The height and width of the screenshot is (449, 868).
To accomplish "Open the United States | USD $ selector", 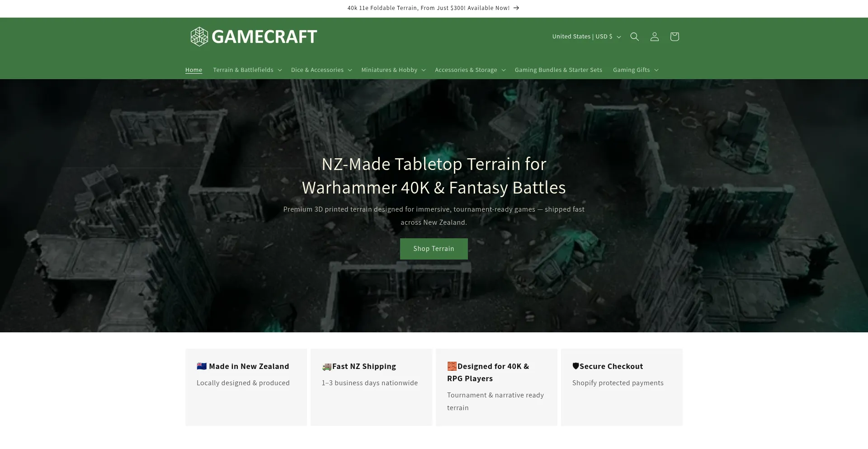I will [586, 37].
